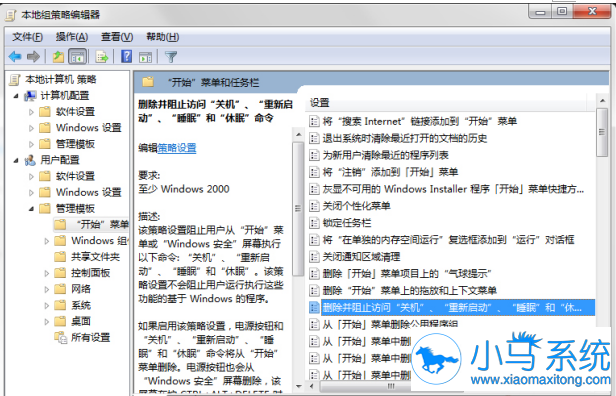Click policy icon beside 关闭通知区域清理
This screenshot has width=616, height=396.
[314, 257]
